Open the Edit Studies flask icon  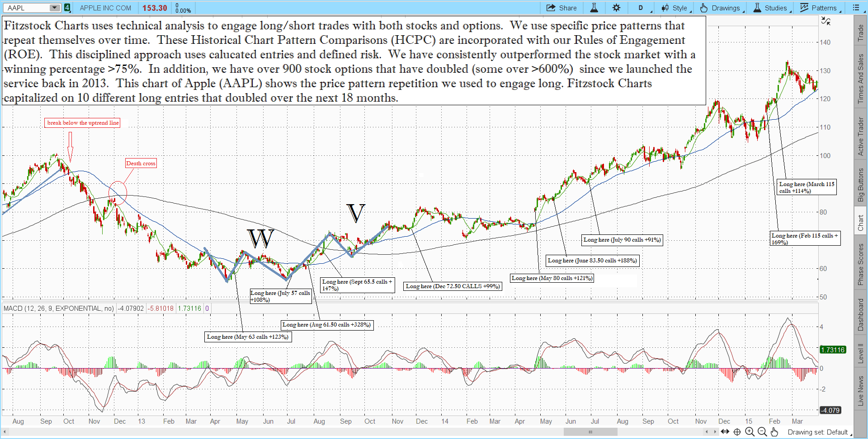594,8
